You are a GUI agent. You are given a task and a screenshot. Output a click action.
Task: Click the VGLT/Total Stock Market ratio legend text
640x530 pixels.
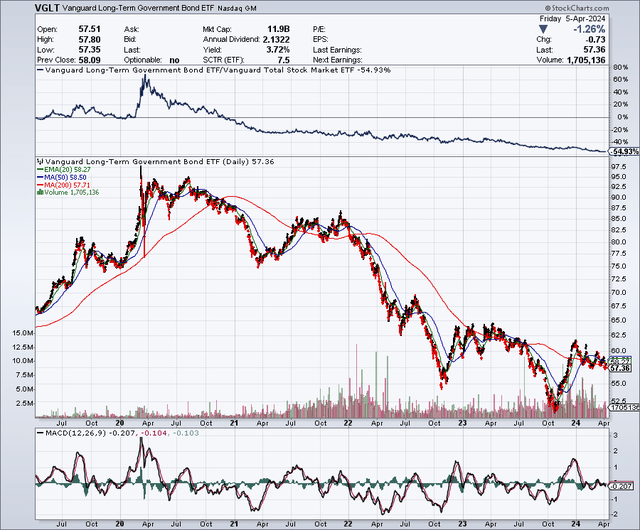218,70
